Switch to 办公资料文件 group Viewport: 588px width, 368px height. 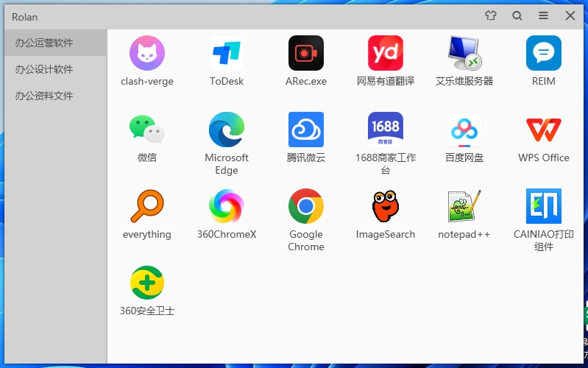click(56, 96)
